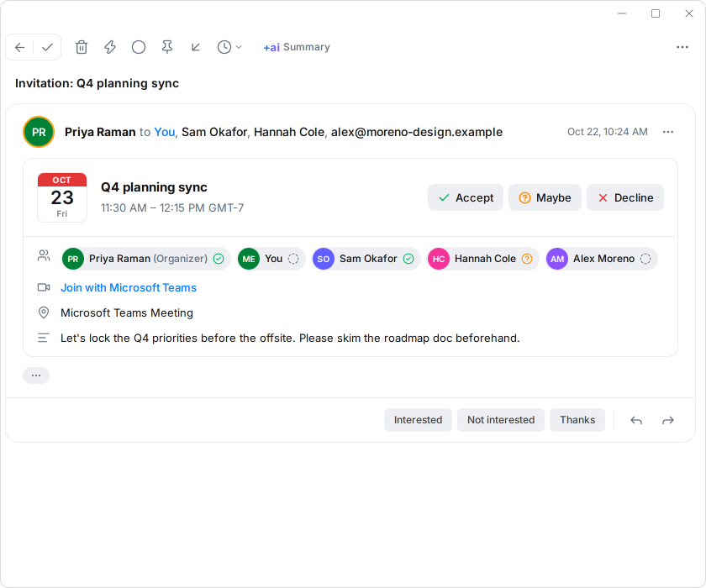The width and height of the screenshot is (706, 588).
Task: Send quick reply Thanks
Action: coord(577,420)
